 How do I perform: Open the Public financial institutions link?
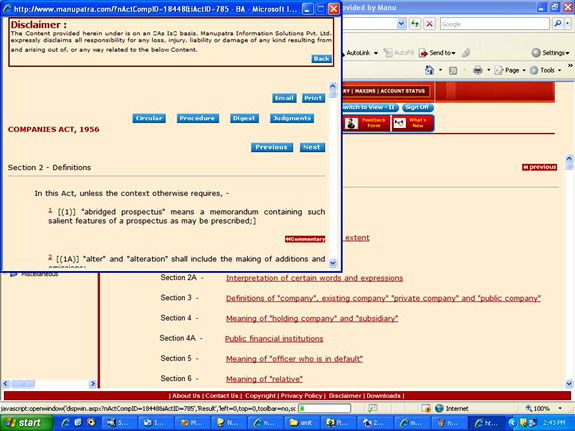click(x=274, y=339)
